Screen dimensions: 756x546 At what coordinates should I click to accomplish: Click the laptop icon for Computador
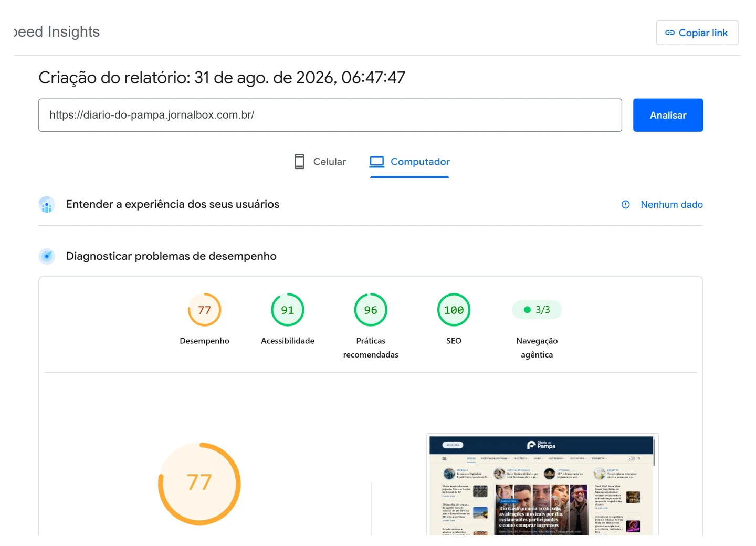pyautogui.click(x=377, y=162)
